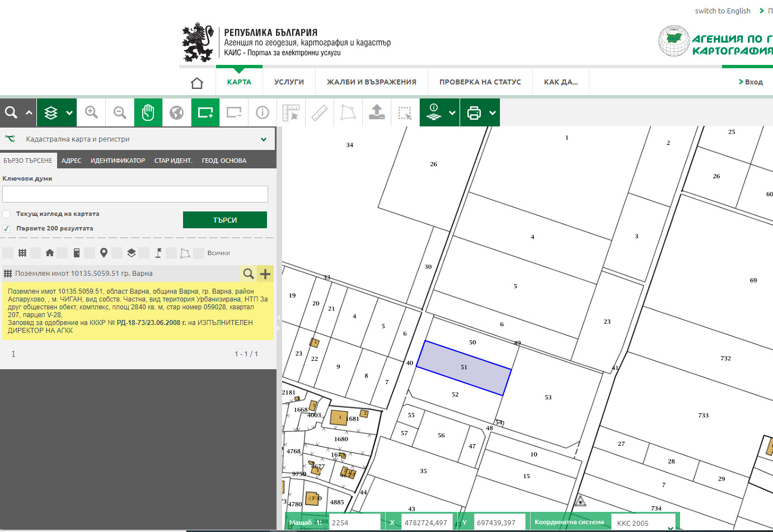Image resolution: width=773 pixels, height=532 pixels.
Task: Click the upload file icon in toolbar
Action: click(377, 112)
